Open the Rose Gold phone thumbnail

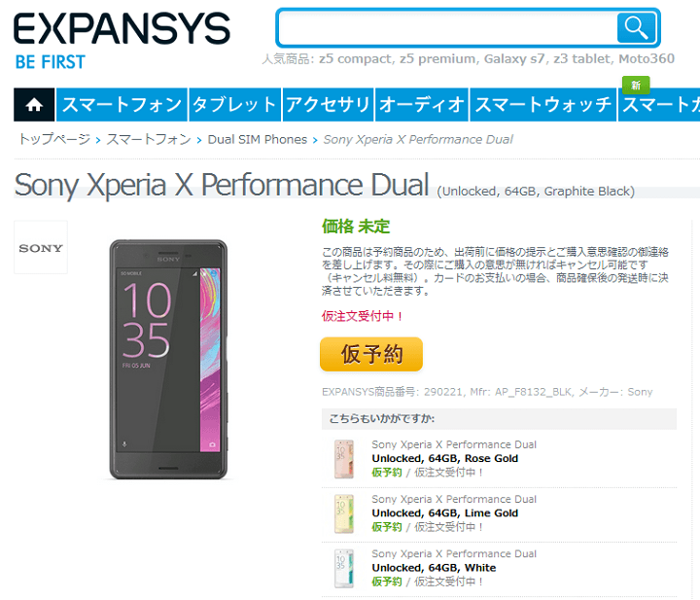pos(344,459)
